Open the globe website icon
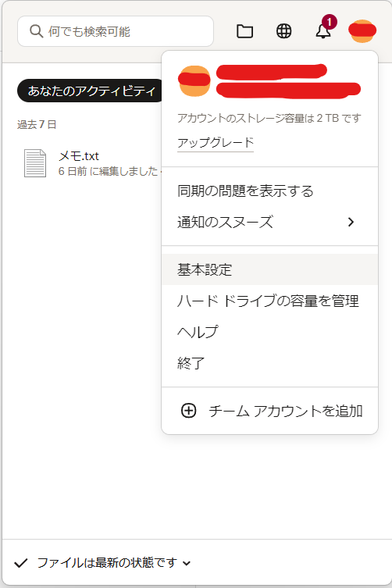392x588 pixels. click(x=284, y=31)
